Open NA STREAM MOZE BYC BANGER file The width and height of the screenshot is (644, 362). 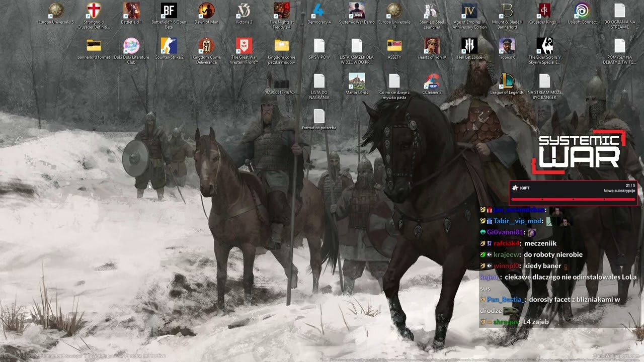(x=544, y=86)
